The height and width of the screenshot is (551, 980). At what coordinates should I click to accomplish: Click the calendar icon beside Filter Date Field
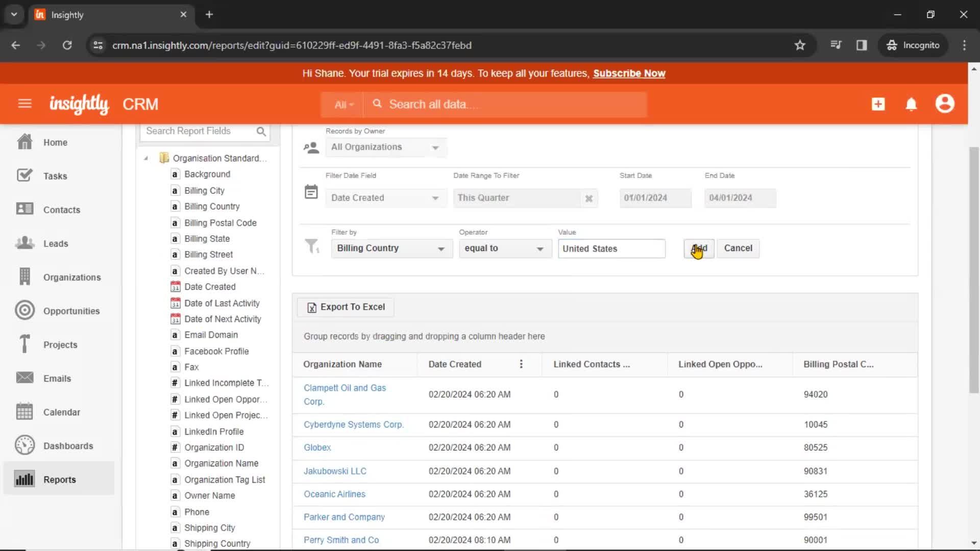click(311, 192)
